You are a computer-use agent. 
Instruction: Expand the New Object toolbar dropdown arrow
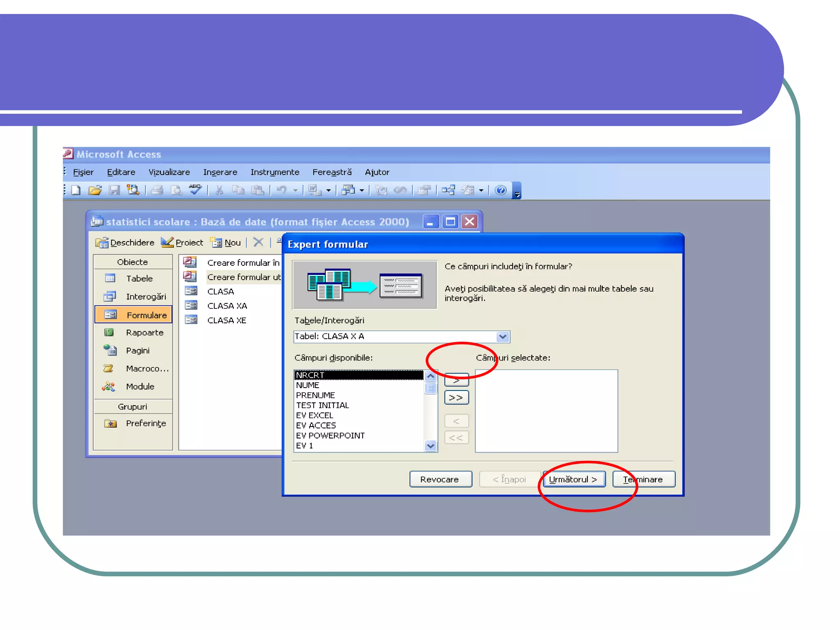pos(481,191)
